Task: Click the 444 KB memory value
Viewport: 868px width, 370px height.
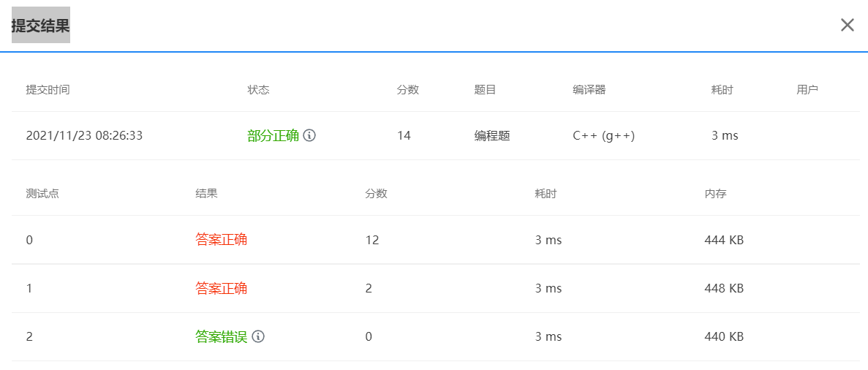Action: [724, 240]
